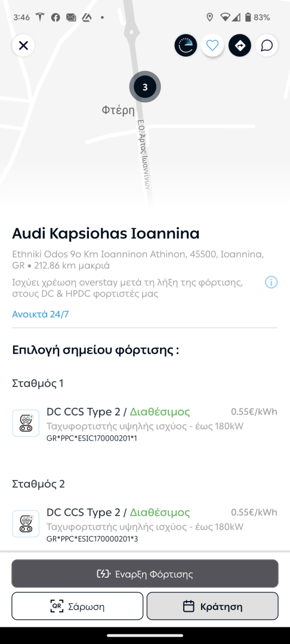290x644 pixels.
Task: Open the comments speech bubble icon
Action: pos(267,45)
